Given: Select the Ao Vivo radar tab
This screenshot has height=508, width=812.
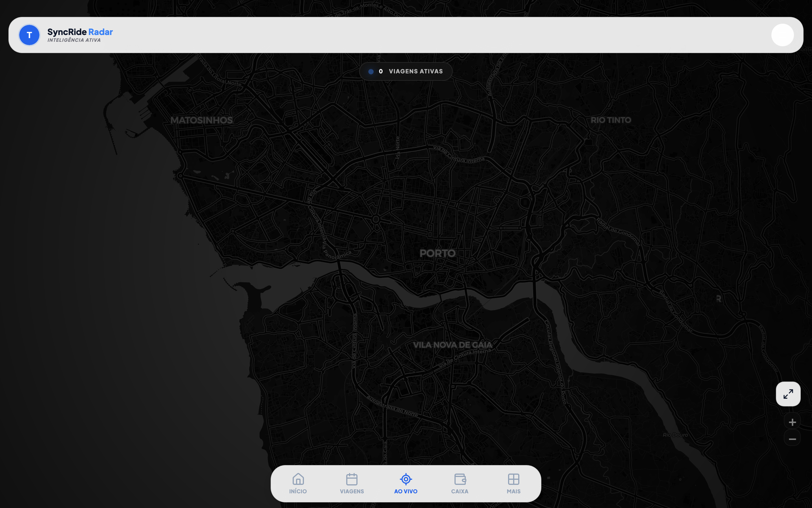Looking at the screenshot, I should (406, 483).
